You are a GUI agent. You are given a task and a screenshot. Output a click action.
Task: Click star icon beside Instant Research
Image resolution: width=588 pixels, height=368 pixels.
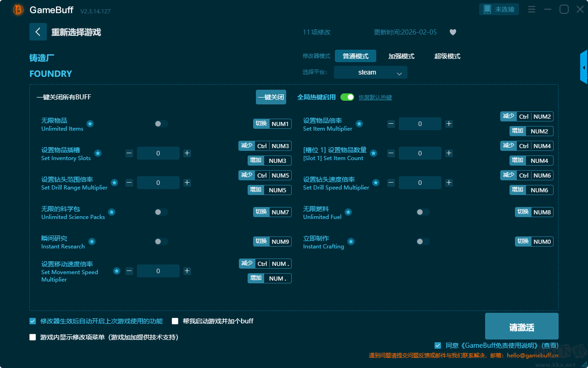tap(92, 241)
